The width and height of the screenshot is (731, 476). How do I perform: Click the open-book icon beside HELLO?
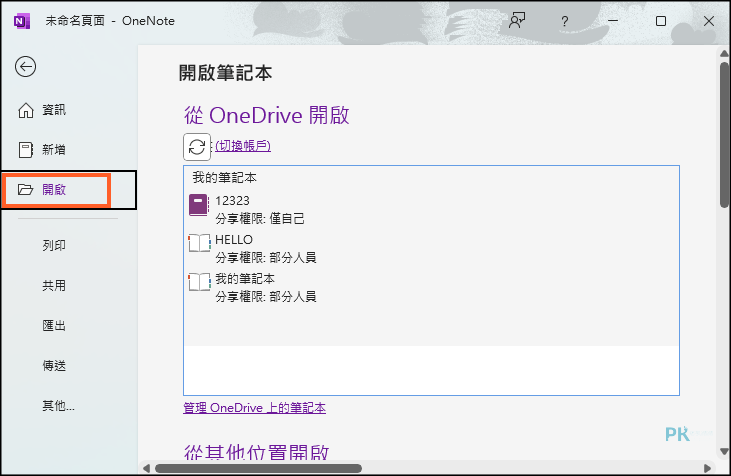click(x=200, y=243)
